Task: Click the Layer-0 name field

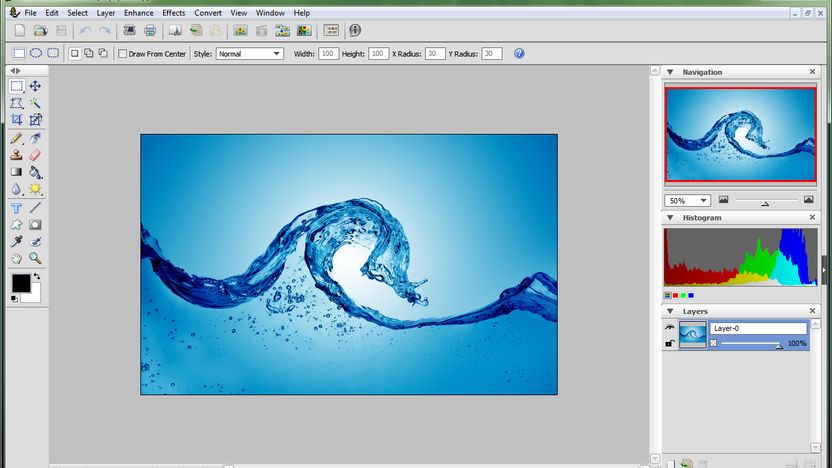Action: (x=758, y=328)
